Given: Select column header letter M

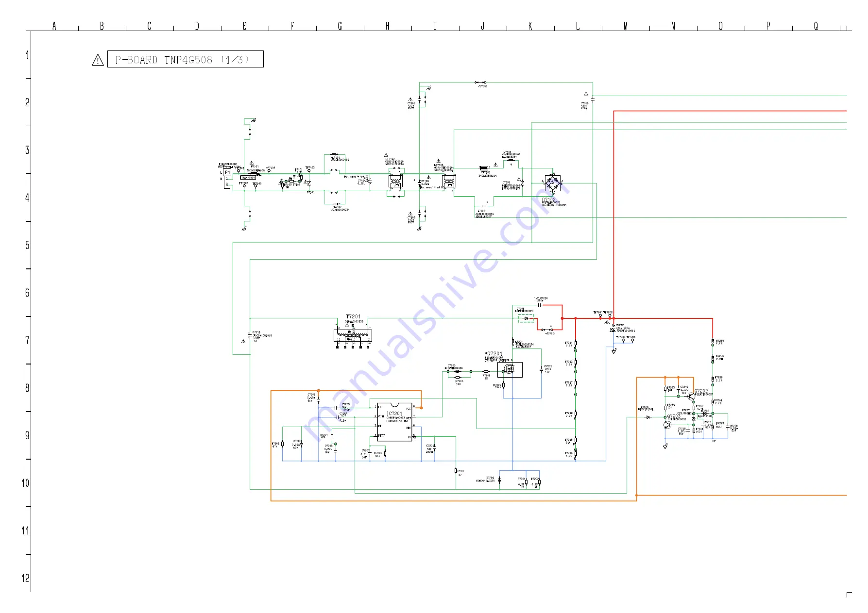Looking at the screenshot, I should pos(626,26).
